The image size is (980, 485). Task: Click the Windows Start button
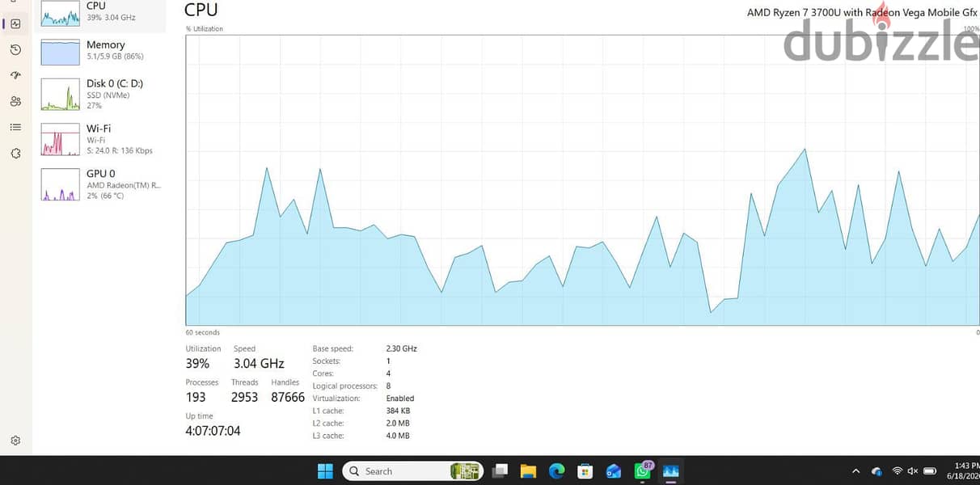click(325, 470)
